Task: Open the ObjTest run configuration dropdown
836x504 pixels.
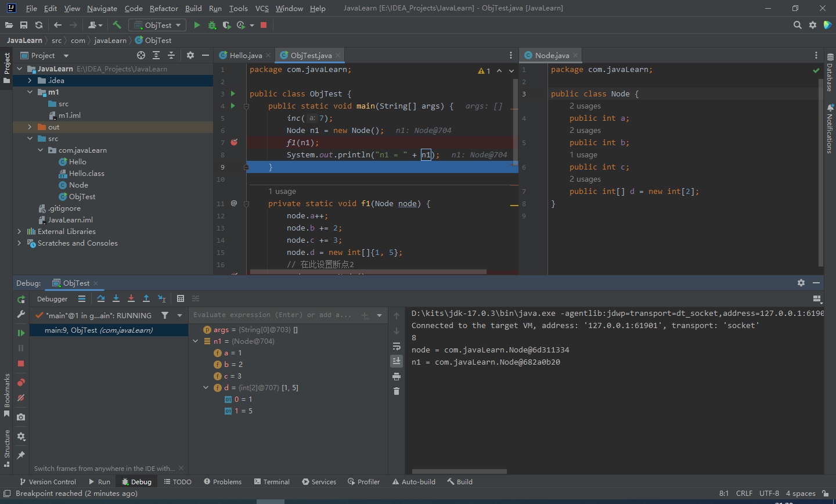Action: point(157,25)
